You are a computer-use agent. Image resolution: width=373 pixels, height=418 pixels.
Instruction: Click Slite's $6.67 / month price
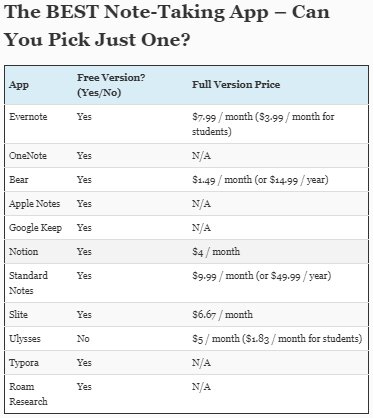tap(222, 314)
